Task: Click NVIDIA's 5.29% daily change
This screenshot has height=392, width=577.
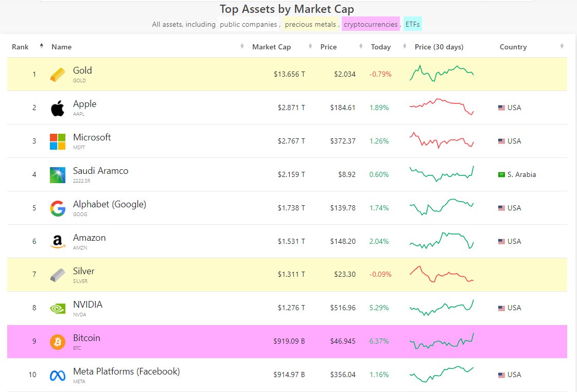Action: (x=379, y=308)
